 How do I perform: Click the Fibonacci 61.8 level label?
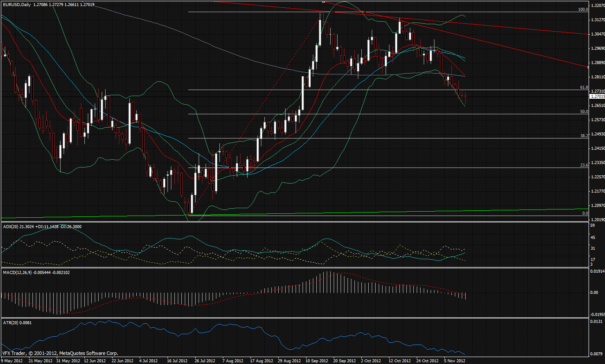(x=584, y=87)
